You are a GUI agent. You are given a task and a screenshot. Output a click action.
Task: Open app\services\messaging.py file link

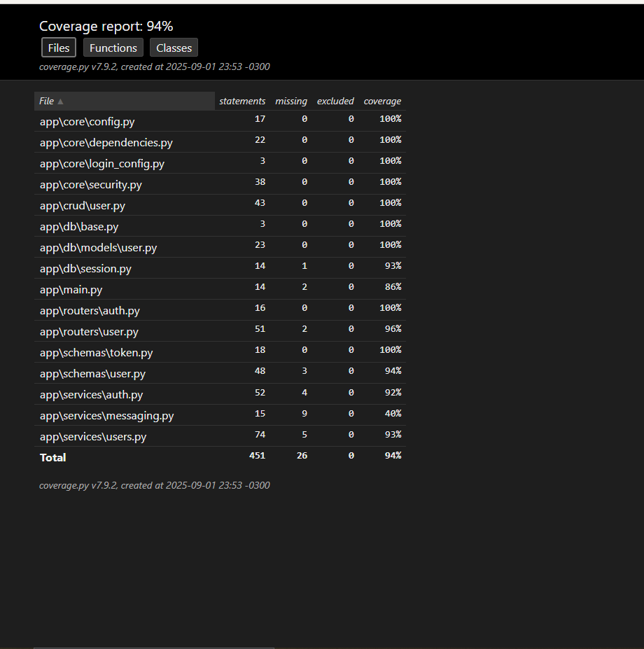click(x=106, y=416)
